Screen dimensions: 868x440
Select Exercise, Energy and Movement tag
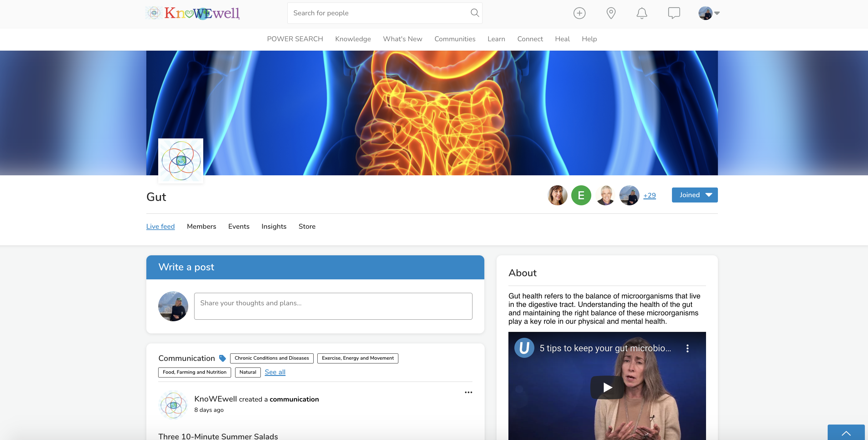point(357,358)
